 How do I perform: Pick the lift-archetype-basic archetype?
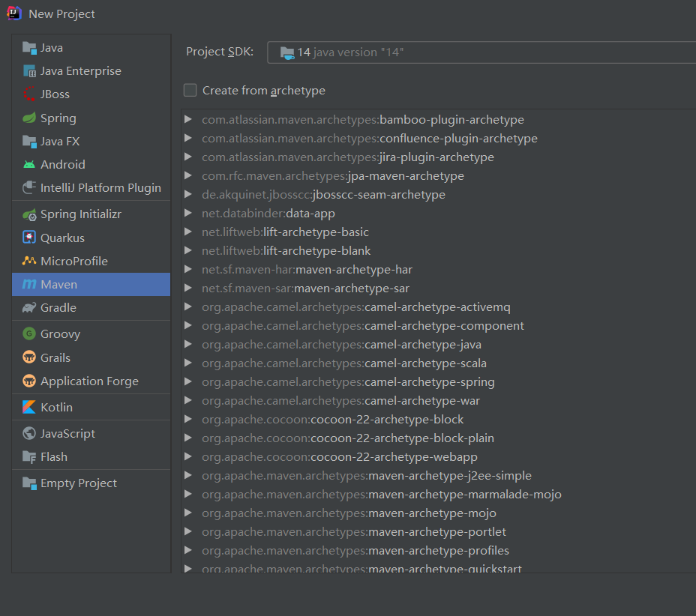tap(285, 232)
